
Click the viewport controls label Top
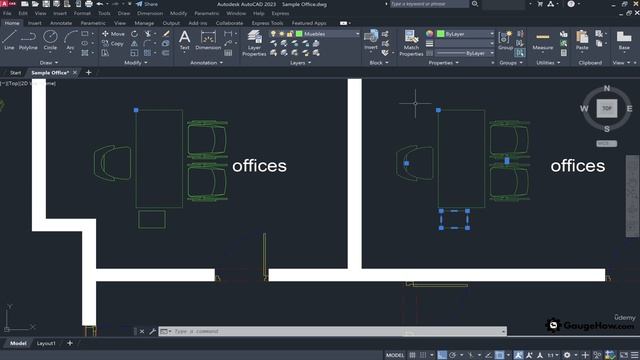(x=14, y=83)
